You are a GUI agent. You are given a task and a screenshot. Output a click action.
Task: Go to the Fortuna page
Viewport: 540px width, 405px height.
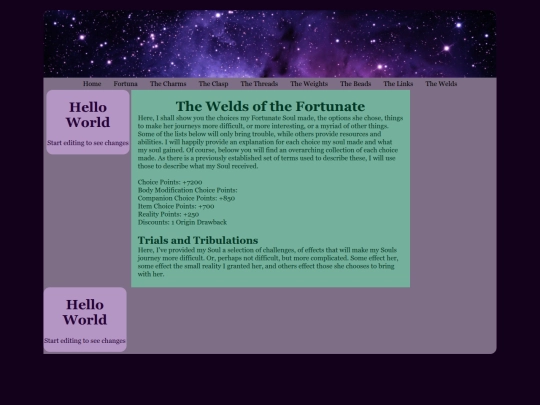coord(125,84)
